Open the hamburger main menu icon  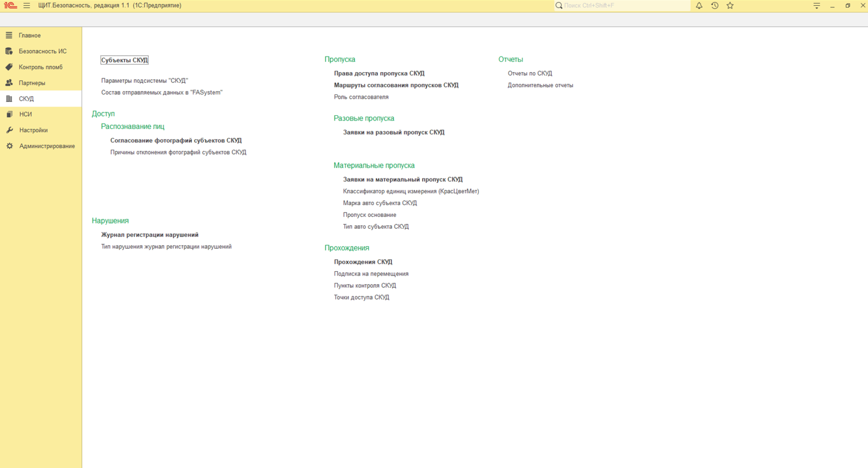pyautogui.click(x=27, y=6)
